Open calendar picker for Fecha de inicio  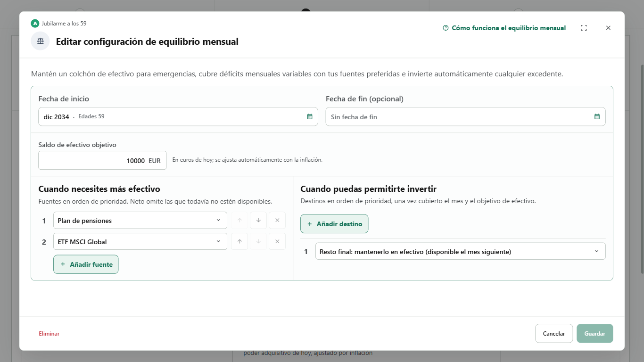pyautogui.click(x=310, y=116)
